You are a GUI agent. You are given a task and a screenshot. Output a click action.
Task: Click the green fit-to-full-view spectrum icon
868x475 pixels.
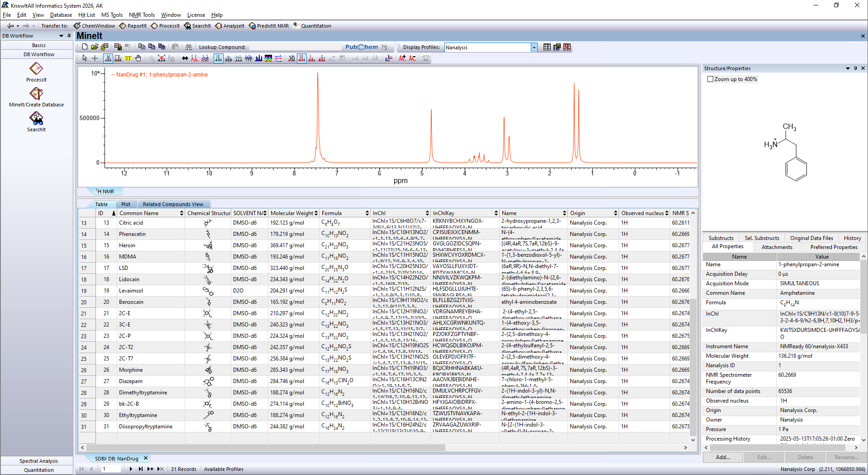(x=162, y=58)
